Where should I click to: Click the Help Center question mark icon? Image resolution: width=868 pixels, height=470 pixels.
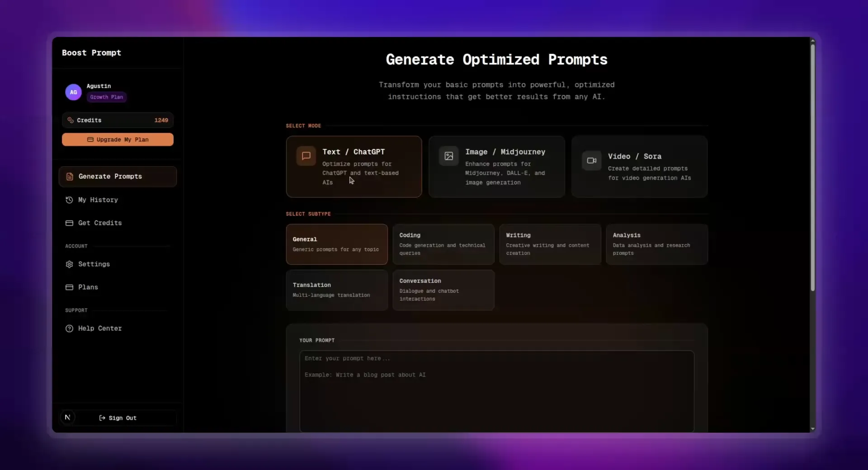pyautogui.click(x=69, y=329)
